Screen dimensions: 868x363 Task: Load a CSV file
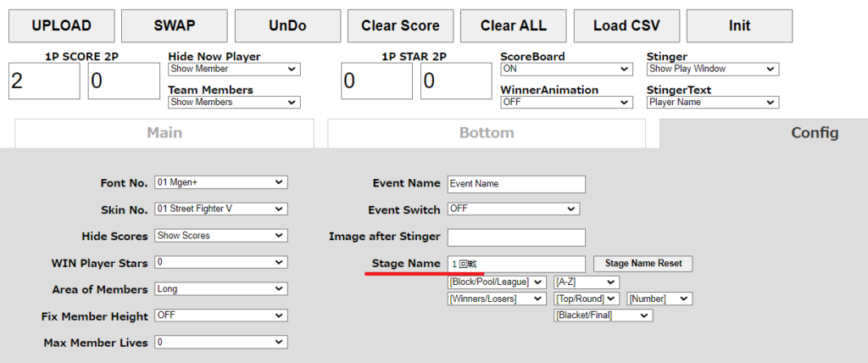pos(626,25)
